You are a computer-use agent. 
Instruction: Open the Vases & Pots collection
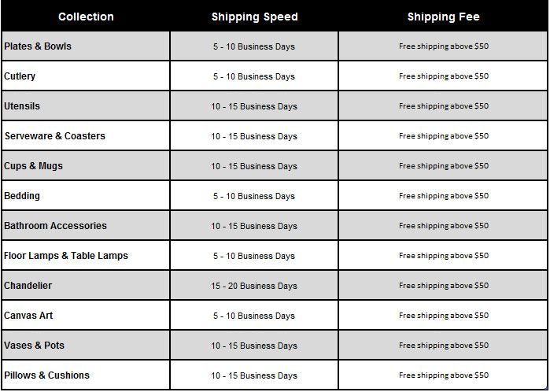coord(35,346)
